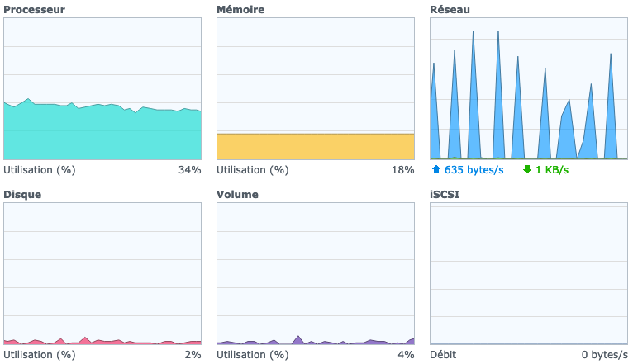Click the iSCSI heading
Screen dimensions: 633x364
pyautogui.click(x=445, y=195)
